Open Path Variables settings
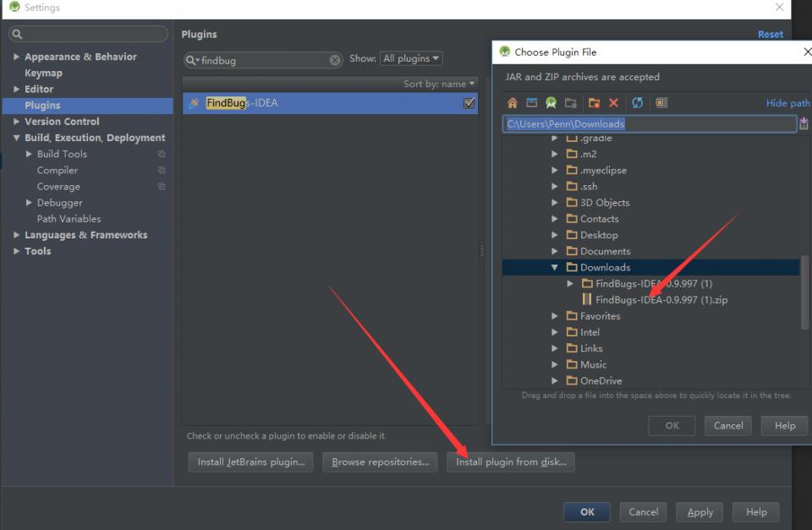The image size is (812, 530). click(69, 218)
